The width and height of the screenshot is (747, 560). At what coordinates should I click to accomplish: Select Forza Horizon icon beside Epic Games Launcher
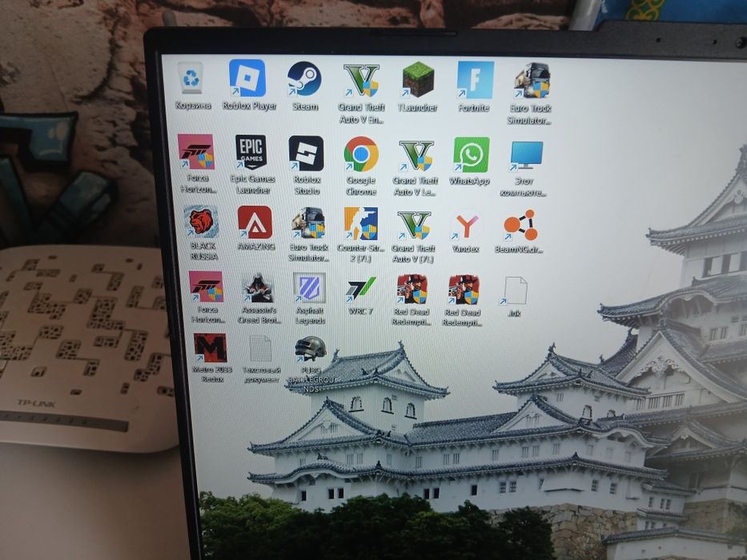pos(196,152)
